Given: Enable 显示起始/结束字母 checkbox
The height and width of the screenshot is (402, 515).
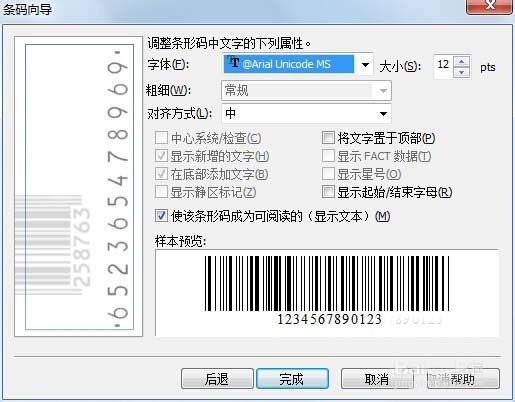Looking at the screenshot, I should pyautogui.click(x=328, y=192).
